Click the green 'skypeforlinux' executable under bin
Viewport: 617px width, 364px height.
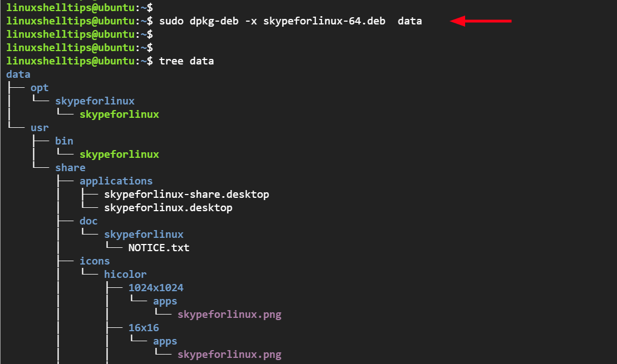(x=119, y=154)
